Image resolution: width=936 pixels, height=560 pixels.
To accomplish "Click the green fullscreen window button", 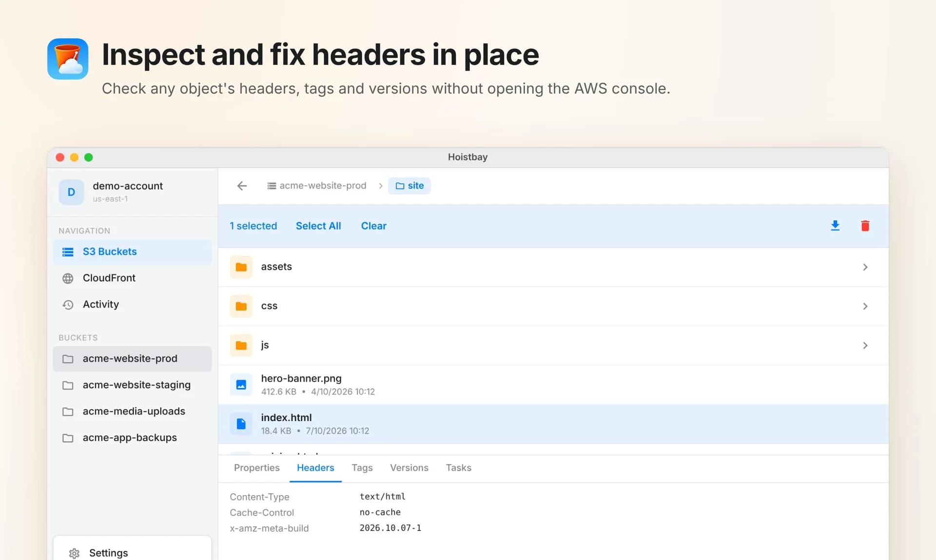I will (x=88, y=157).
